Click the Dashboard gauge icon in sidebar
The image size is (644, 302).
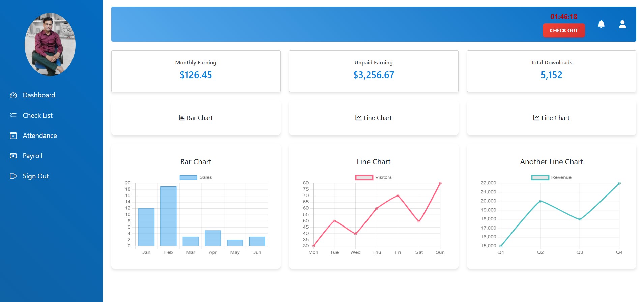point(13,95)
